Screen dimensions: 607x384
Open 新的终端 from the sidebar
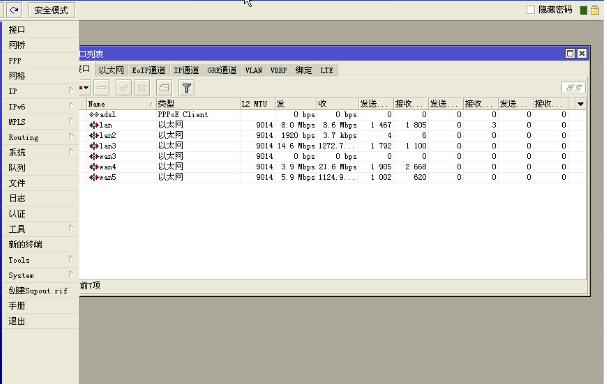[x=41, y=244]
